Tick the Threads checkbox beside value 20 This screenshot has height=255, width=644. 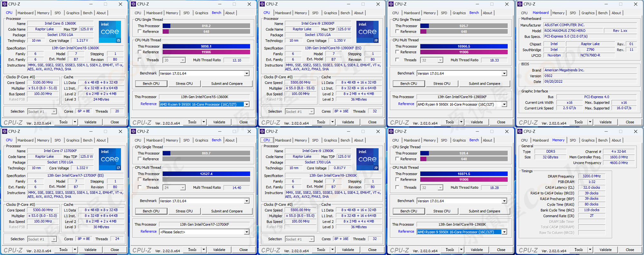140,60
